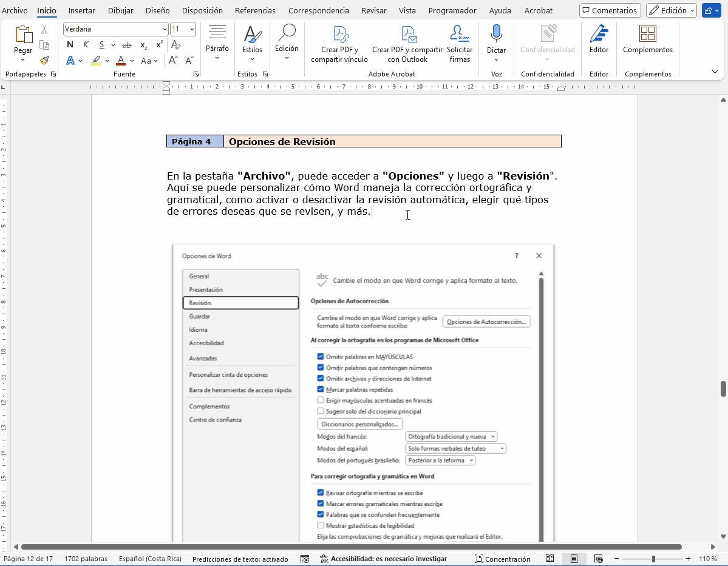Screen dimensions: 728x566
Task: Click the zoom slider handle
Action: [x=653, y=559]
